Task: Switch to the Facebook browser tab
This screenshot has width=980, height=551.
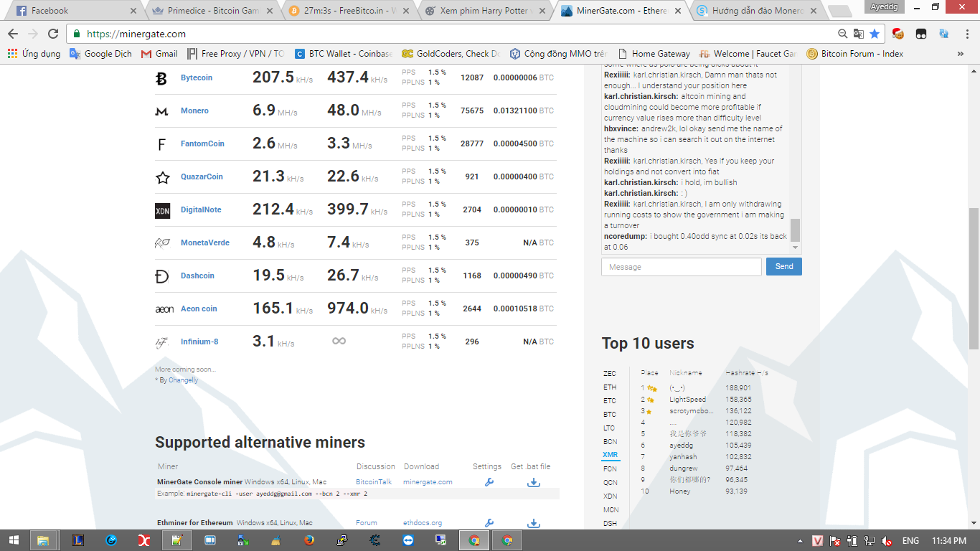Action: click(x=75, y=11)
